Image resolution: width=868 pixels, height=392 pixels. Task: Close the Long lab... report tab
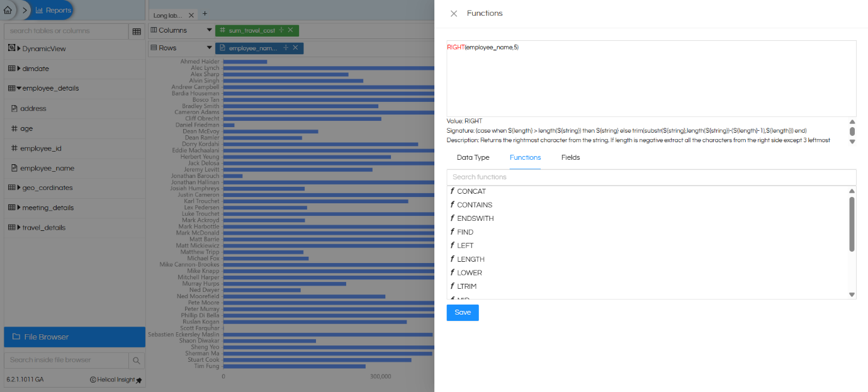(191, 14)
